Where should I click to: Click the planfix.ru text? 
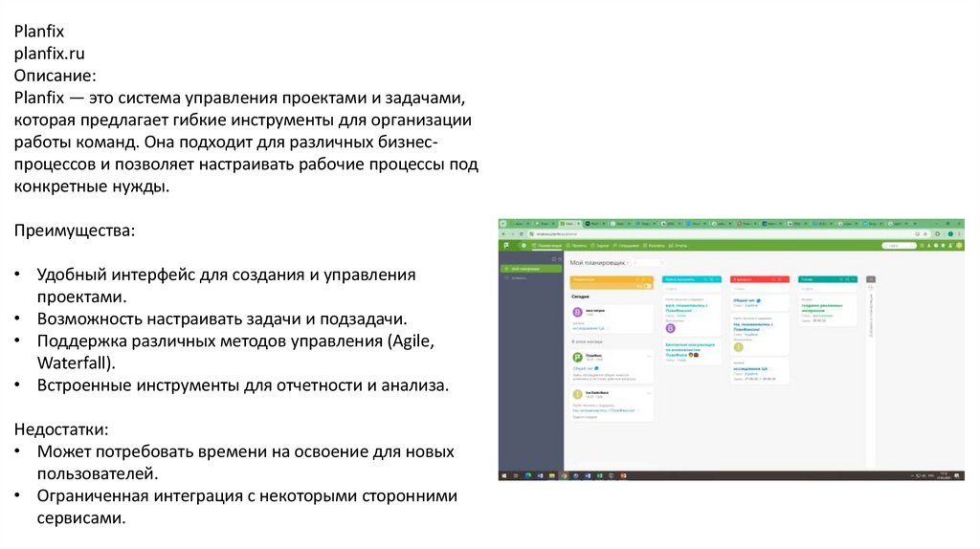click(50, 54)
